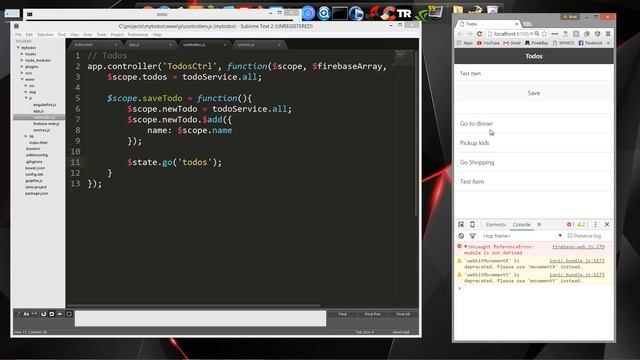Switch to the Console tab in DevTools

pos(522,224)
